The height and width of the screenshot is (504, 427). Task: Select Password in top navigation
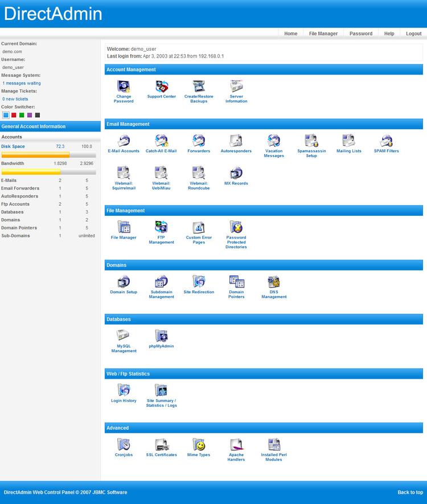(361, 34)
